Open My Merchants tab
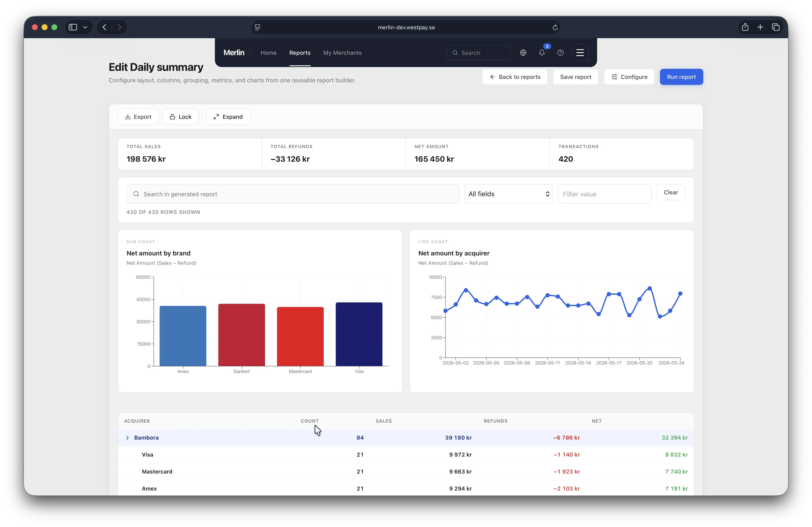The image size is (812, 527). coord(343,53)
